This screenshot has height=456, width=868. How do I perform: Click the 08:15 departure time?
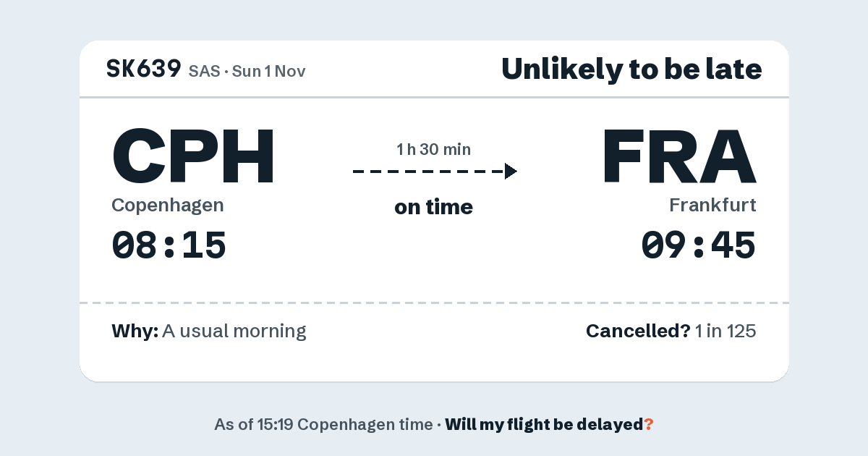169,245
